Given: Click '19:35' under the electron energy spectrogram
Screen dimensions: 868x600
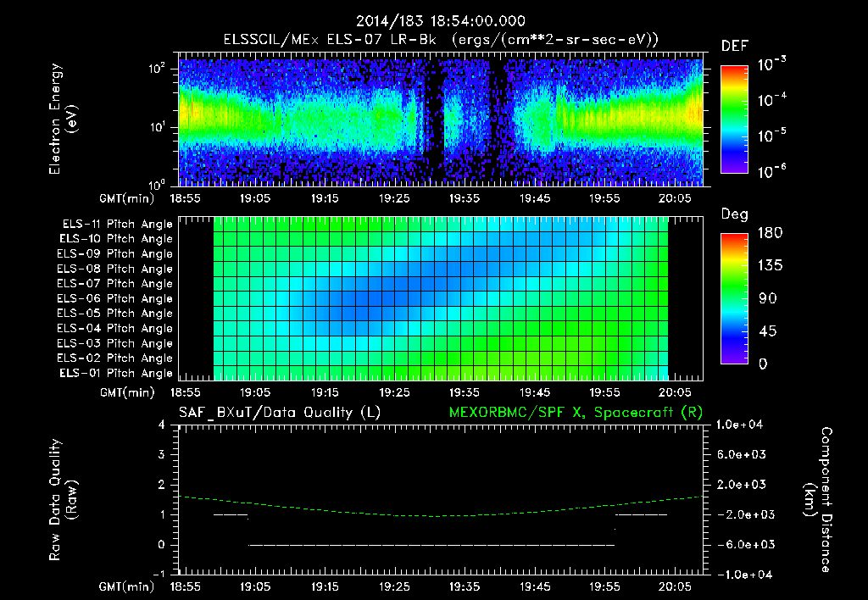Looking at the screenshot, I should (464, 198).
